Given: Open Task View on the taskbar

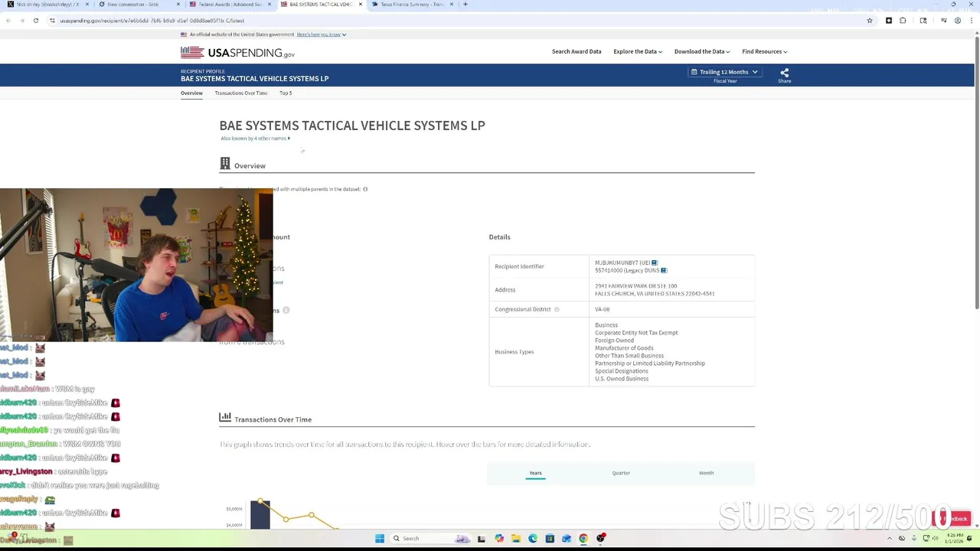Looking at the screenshot, I should 482,538.
